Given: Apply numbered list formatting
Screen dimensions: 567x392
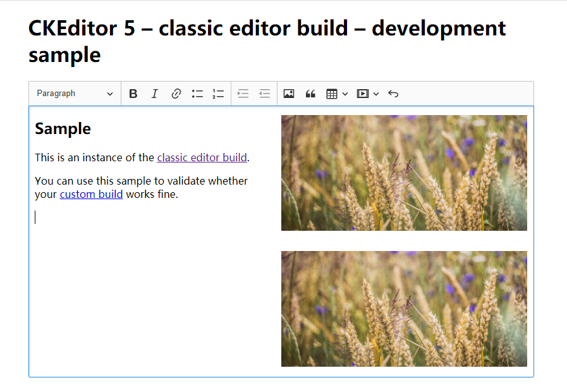Looking at the screenshot, I should pyautogui.click(x=218, y=94).
